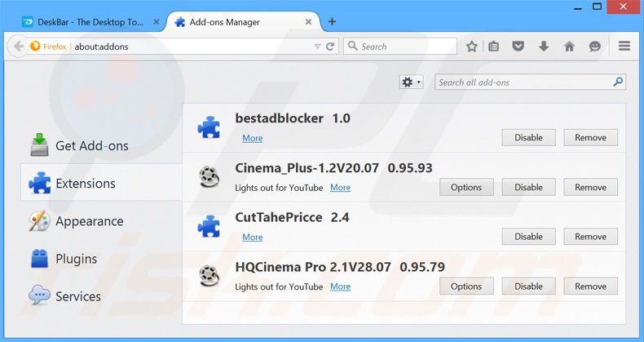Open Options for HQCinema Pro
The image size is (644, 342).
tap(466, 286)
